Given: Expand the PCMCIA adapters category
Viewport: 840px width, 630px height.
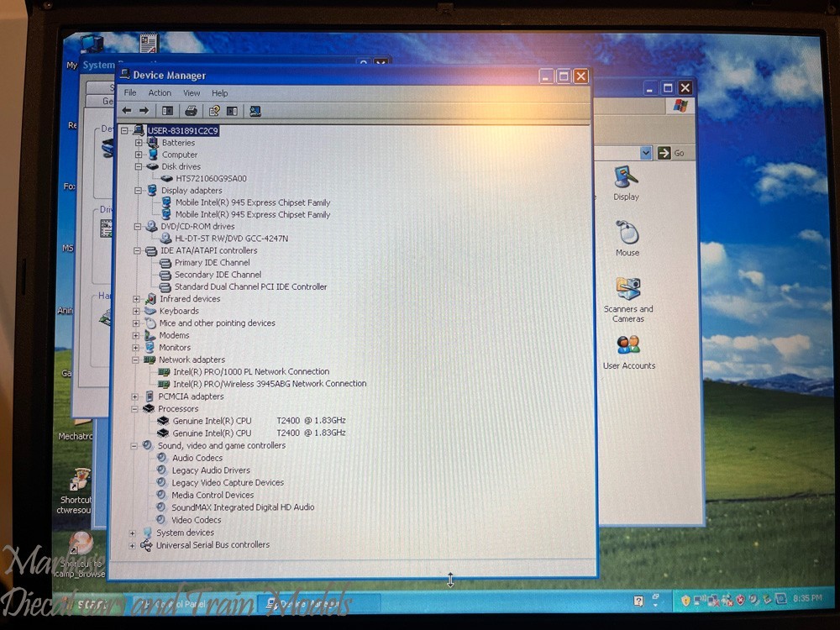Looking at the screenshot, I should (x=135, y=397).
